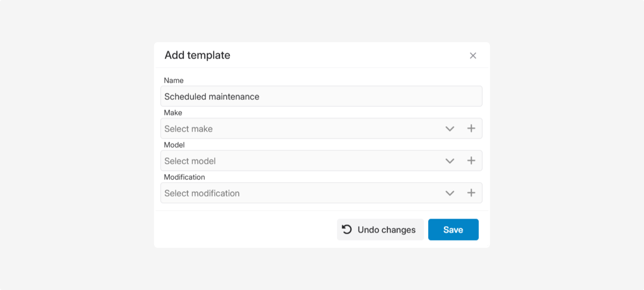Screen dimensions: 644x290
Task: Add a new make with plus icon
Action: [471, 129]
